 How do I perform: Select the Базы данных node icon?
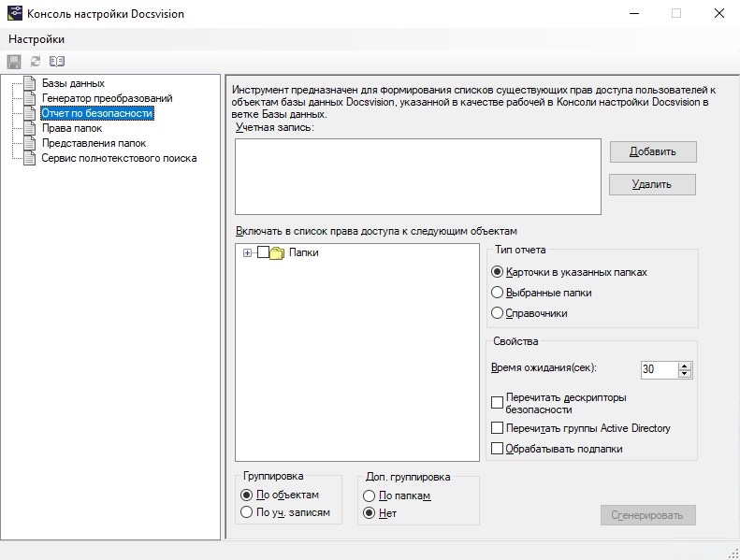point(30,84)
